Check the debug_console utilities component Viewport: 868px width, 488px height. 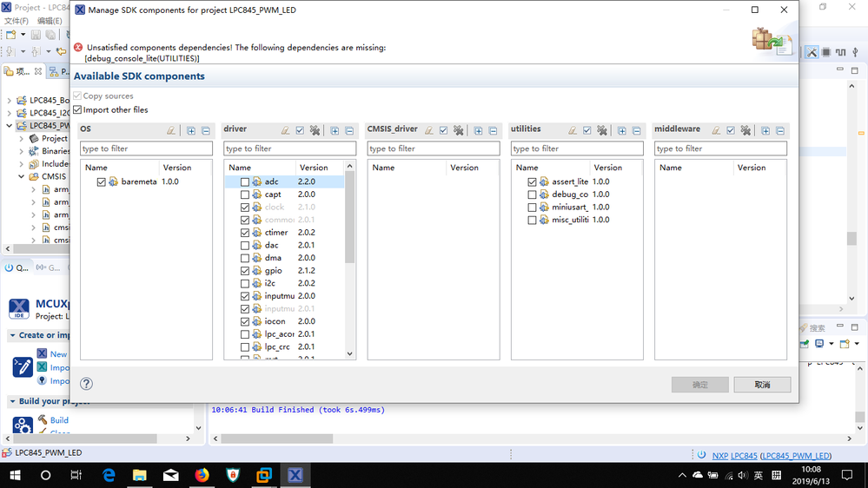[x=532, y=195]
